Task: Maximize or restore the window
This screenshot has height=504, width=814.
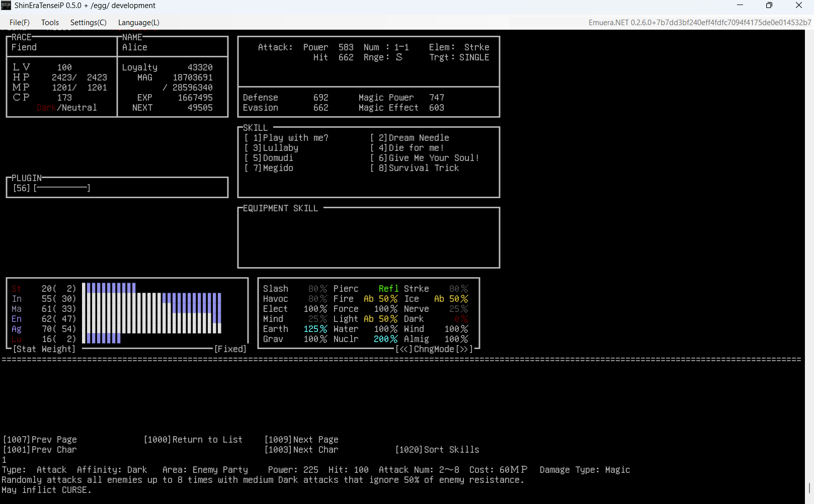Action: (769, 6)
